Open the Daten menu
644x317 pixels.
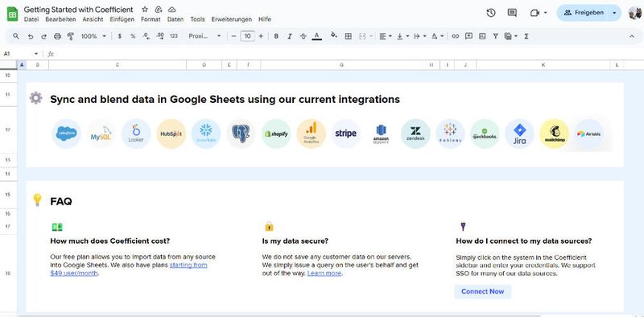click(175, 19)
